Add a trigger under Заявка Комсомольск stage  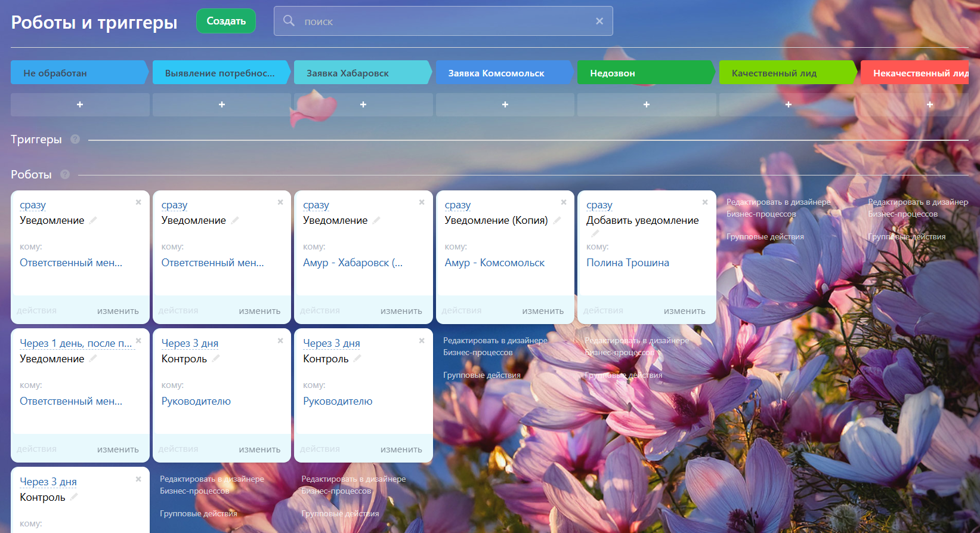click(x=505, y=104)
